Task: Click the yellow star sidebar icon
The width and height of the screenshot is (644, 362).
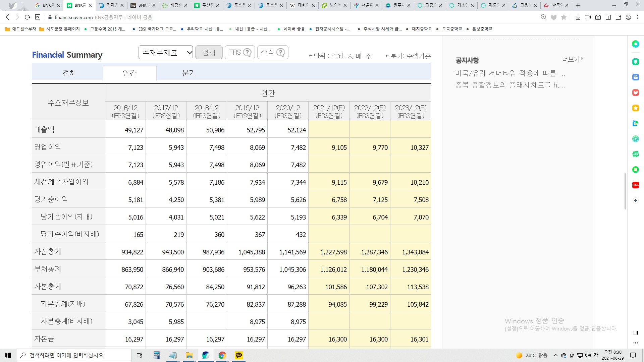Action: (x=635, y=108)
